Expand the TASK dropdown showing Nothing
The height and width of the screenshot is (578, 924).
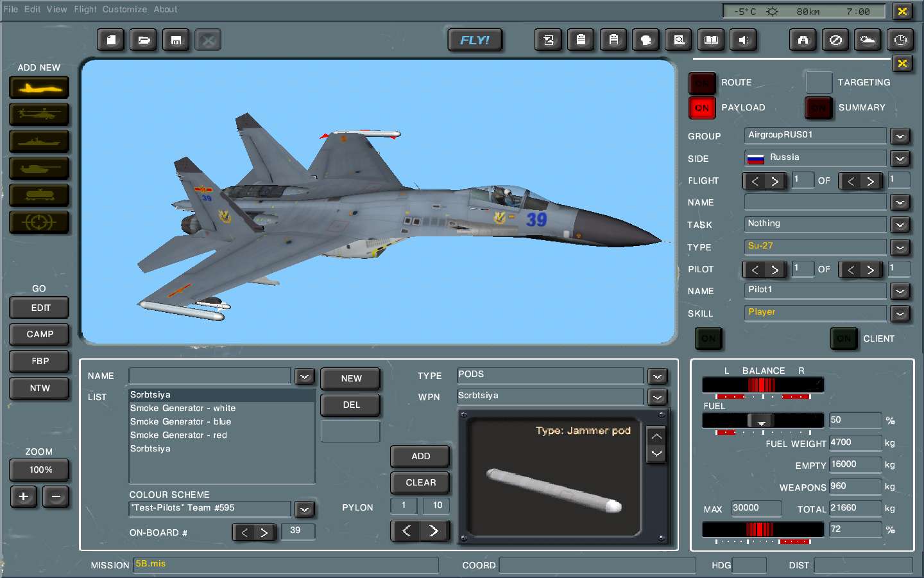click(x=900, y=225)
